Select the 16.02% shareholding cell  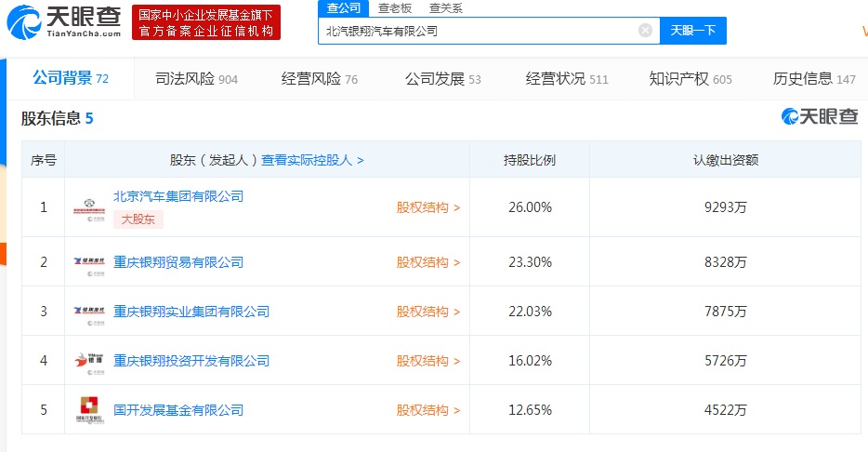point(530,360)
